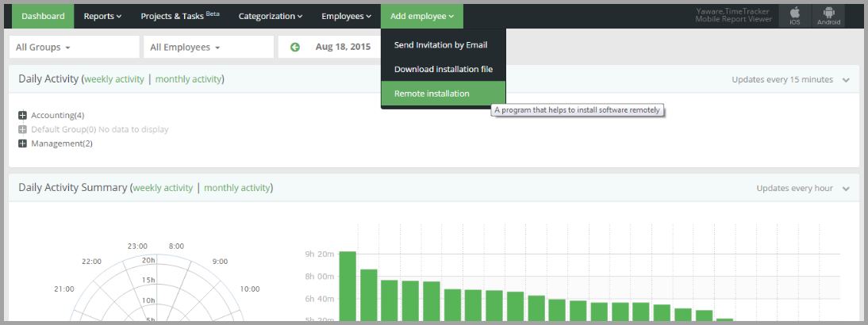Screen dimensions: 868x325
Task: Click the 9h 20m axis label
Action: click(x=320, y=254)
